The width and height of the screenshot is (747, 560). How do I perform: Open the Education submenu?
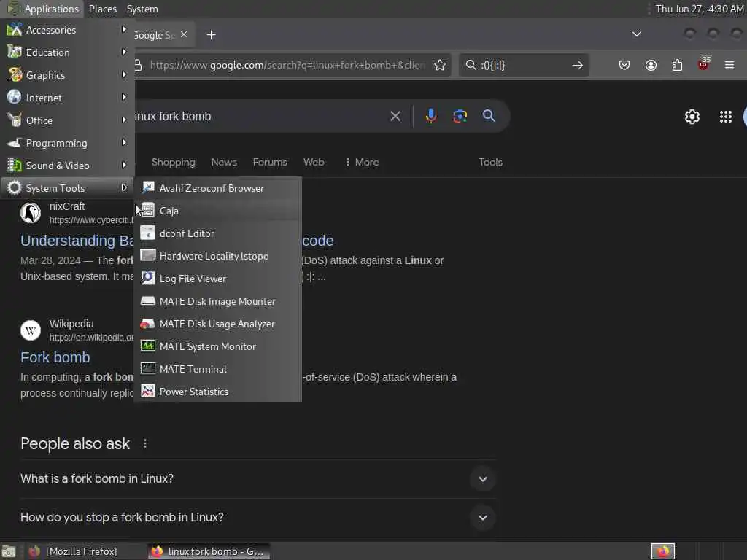67,52
